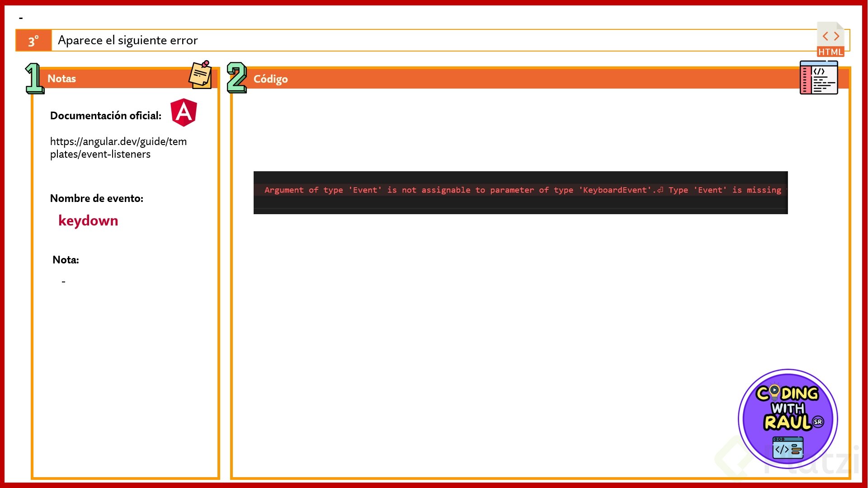Click the small browser icon in Raul badge
Screen dimensions: 868x488
coord(788,448)
